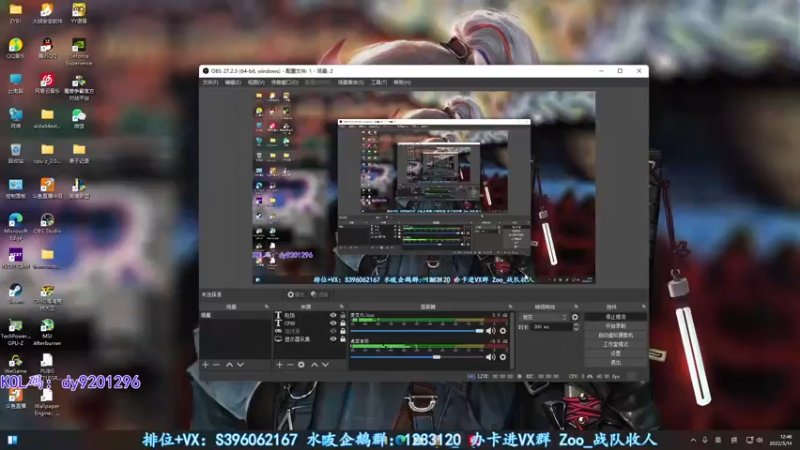Click the transition duration 300 ms field
This screenshot has height=450, width=800.
pos(551,327)
